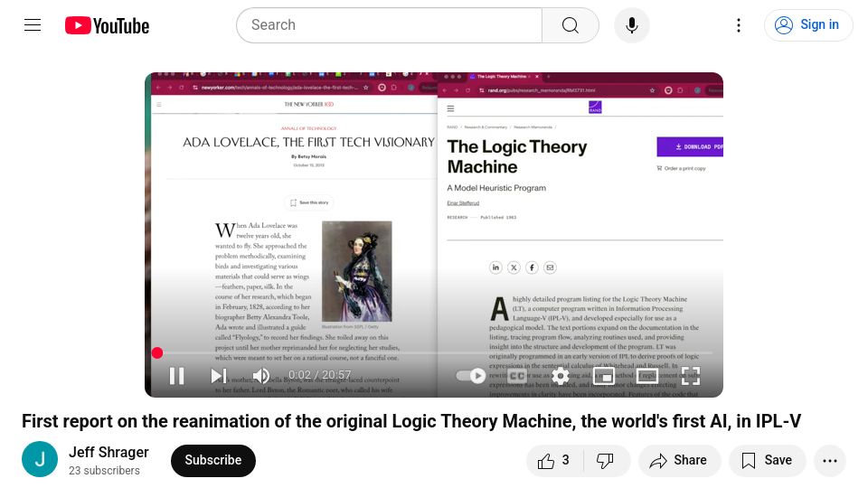Like the video with thumbs up
Image resolution: width=868 pixels, height=488 pixels.
pyautogui.click(x=554, y=460)
